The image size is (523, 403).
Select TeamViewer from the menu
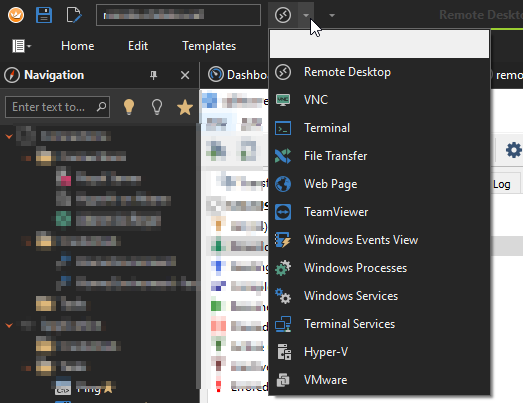click(x=379, y=212)
